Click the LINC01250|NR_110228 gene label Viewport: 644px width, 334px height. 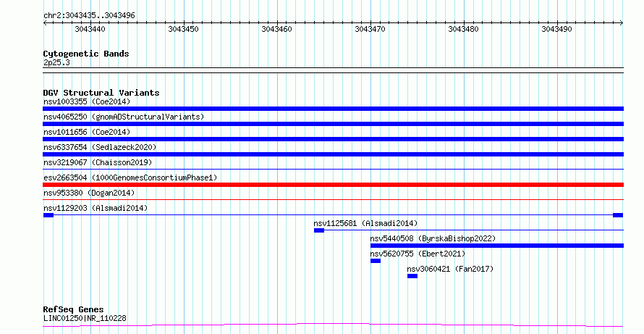coord(85,318)
